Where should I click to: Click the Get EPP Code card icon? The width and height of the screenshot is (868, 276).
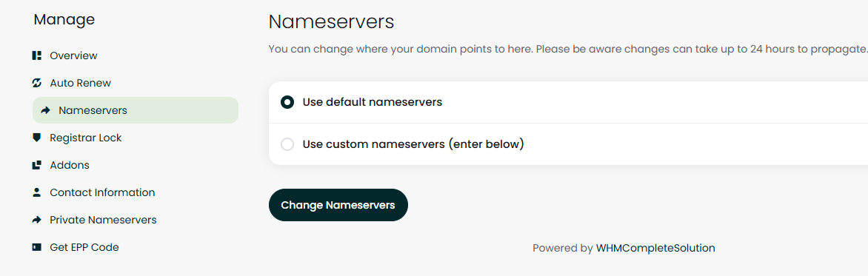(37, 247)
